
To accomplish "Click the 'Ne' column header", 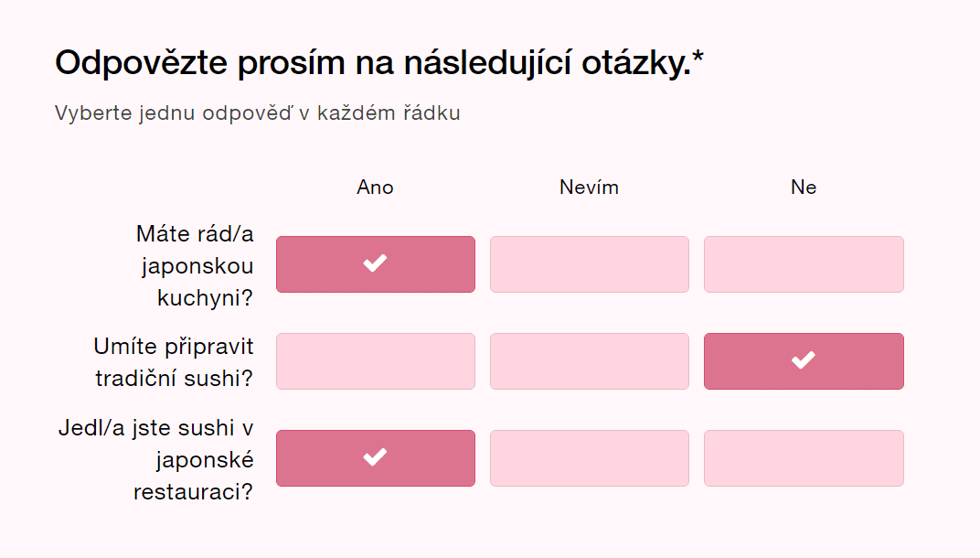I will (804, 188).
